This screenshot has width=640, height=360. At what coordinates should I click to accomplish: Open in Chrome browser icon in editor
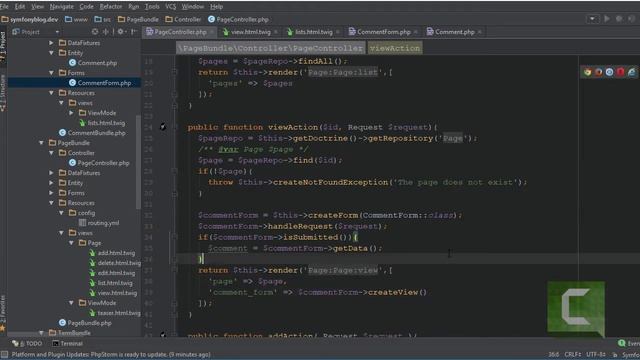coord(587,72)
